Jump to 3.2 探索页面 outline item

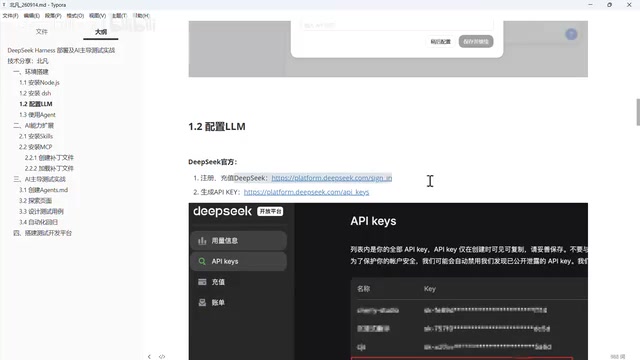[36, 200]
